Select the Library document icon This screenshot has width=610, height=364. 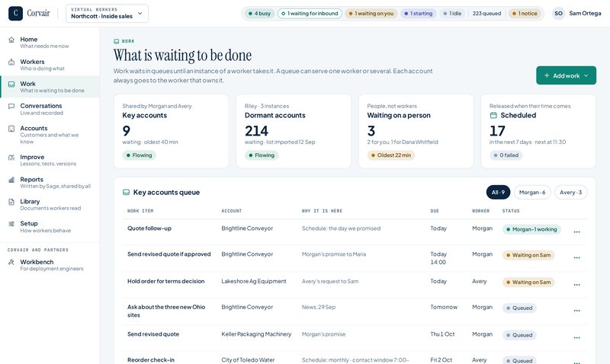tap(11, 202)
